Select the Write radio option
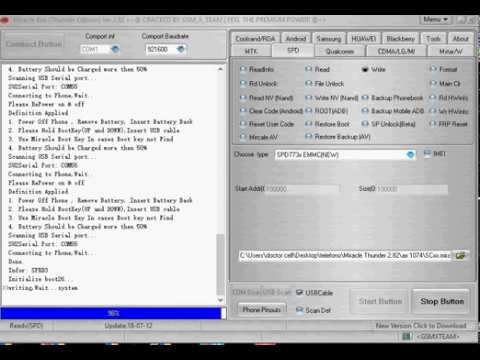 pos(374,69)
